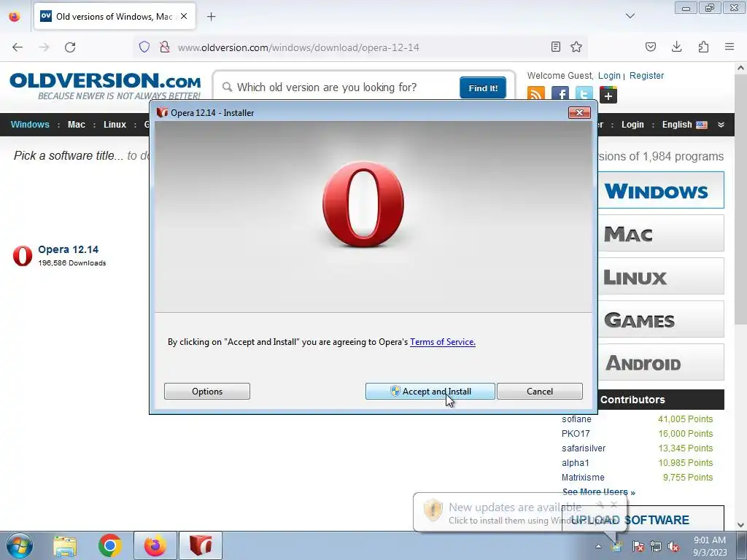Open the Mac category banner

pyautogui.click(x=661, y=233)
